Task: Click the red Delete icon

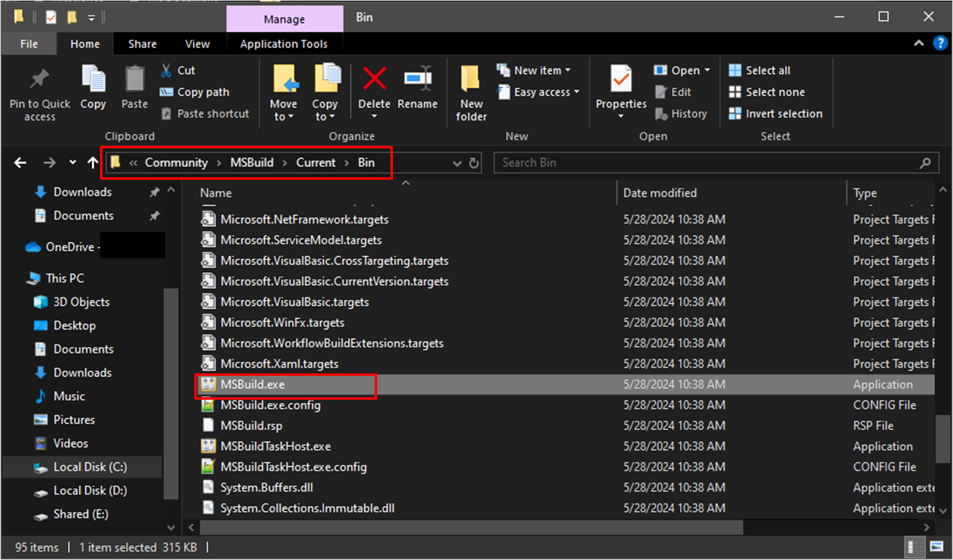Action: (x=374, y=79)
